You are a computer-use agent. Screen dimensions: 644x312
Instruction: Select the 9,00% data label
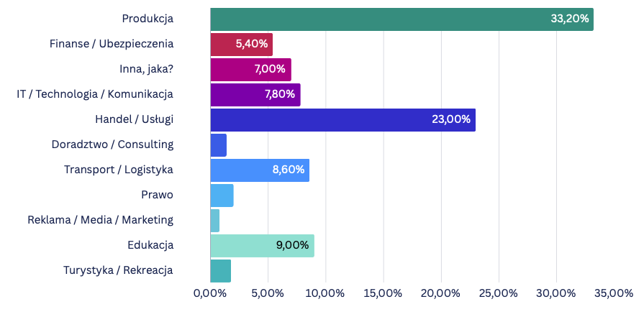[292, 246]
